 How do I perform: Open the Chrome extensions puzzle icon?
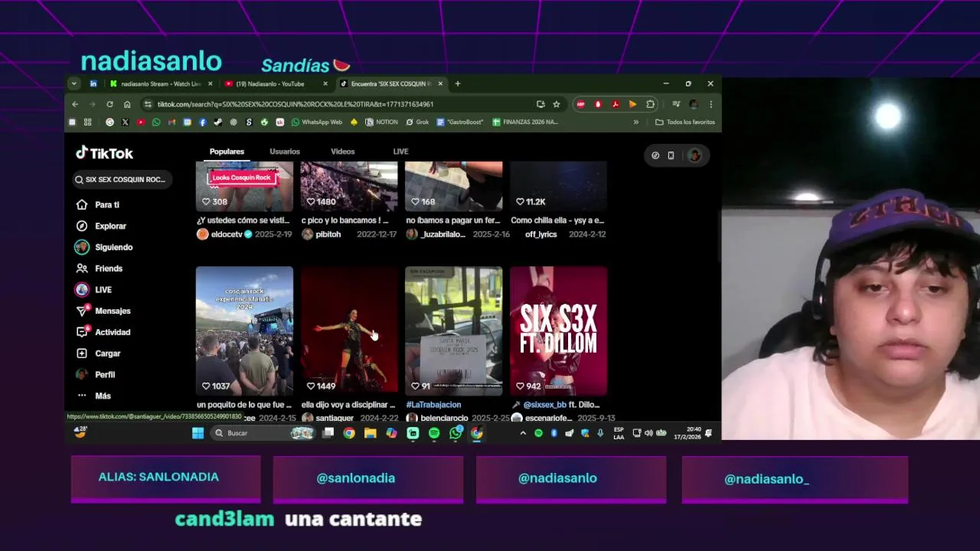tap(650, 104)
